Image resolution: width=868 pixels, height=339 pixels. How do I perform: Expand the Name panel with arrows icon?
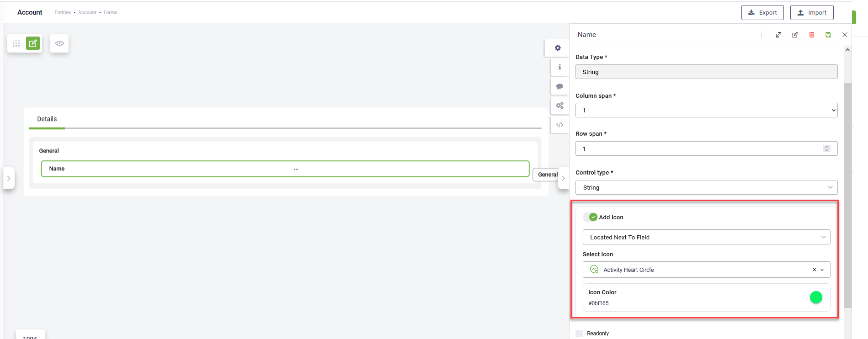778,35
